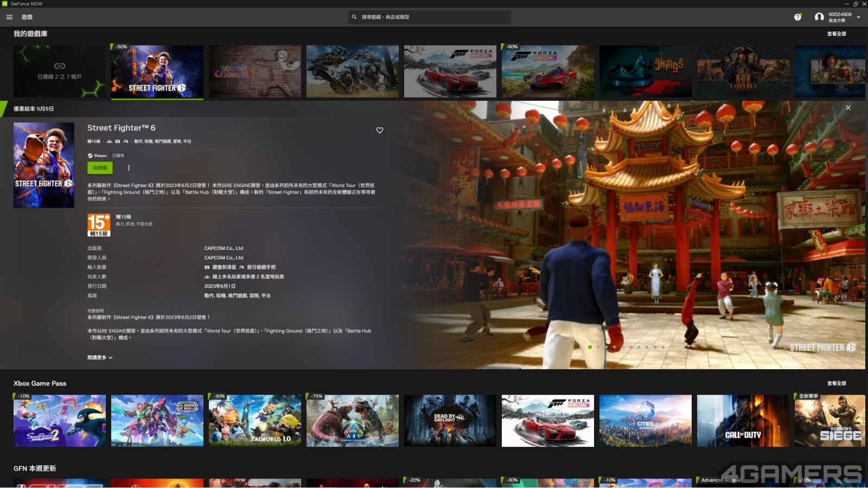
Task: Expand the account dropdown arrow
Action: click(858, 17)
